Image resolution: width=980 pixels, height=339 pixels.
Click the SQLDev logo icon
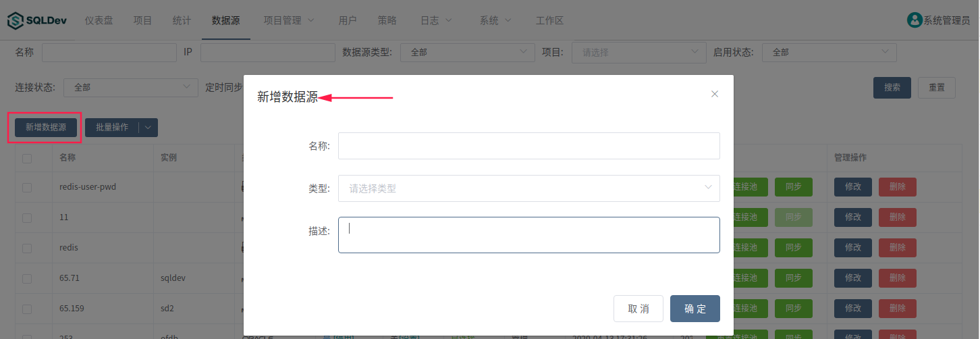coord(15,20)
